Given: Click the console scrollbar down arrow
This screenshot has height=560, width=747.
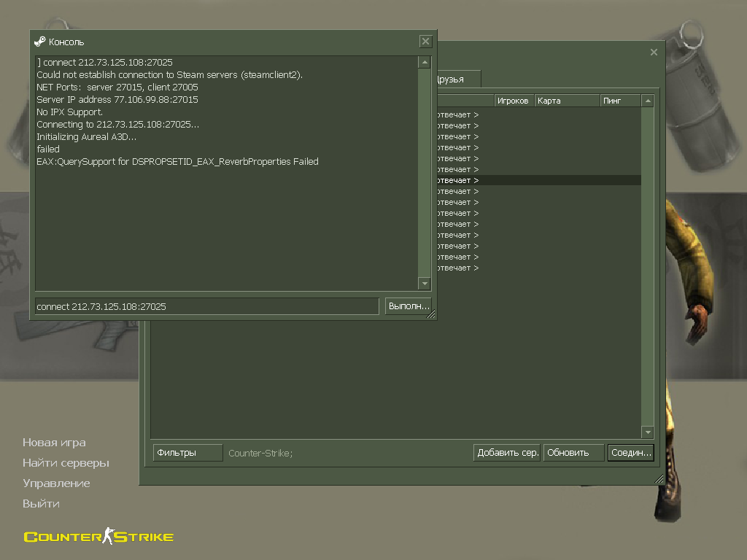Looking at the screenshot, I should tap(424, 284).
